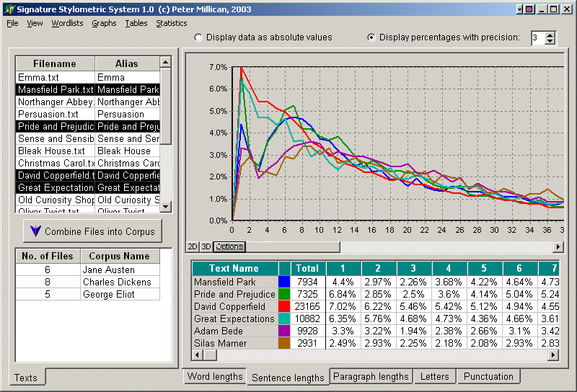
Task: Click the brown swatch for Silas Marner
Action: [284, 343]
